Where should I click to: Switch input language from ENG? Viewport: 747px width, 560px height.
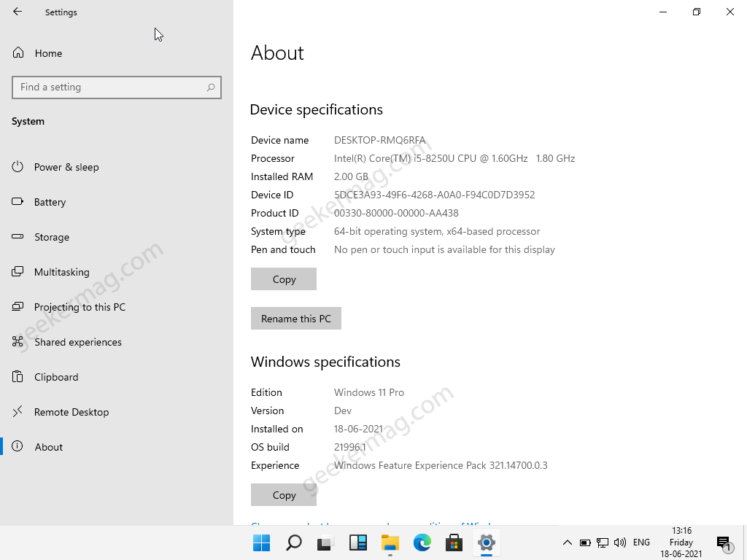(641, 542)
